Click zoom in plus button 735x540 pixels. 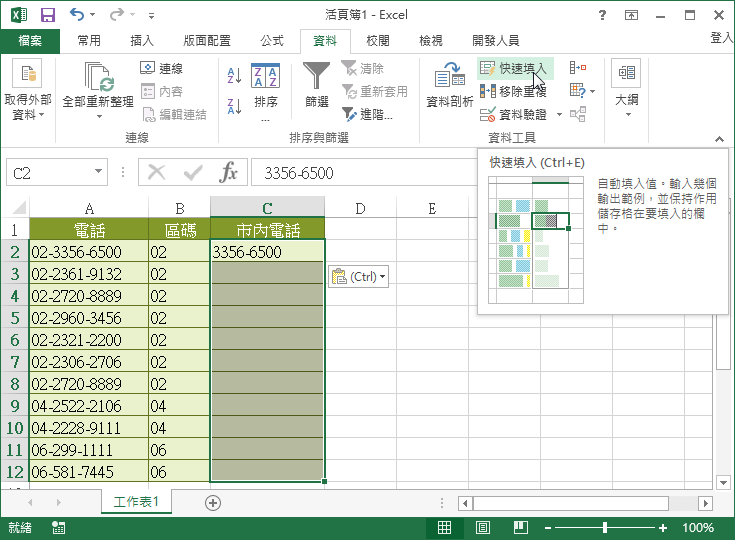(663, 528)
